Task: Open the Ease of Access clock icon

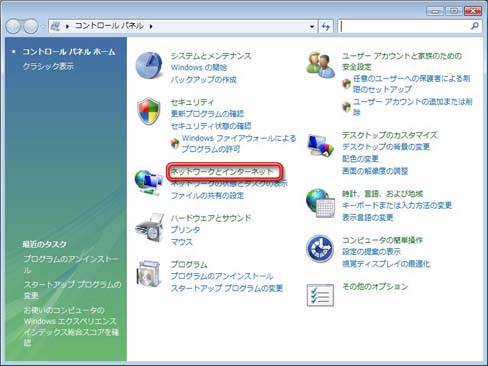Action: click(320, 249)
